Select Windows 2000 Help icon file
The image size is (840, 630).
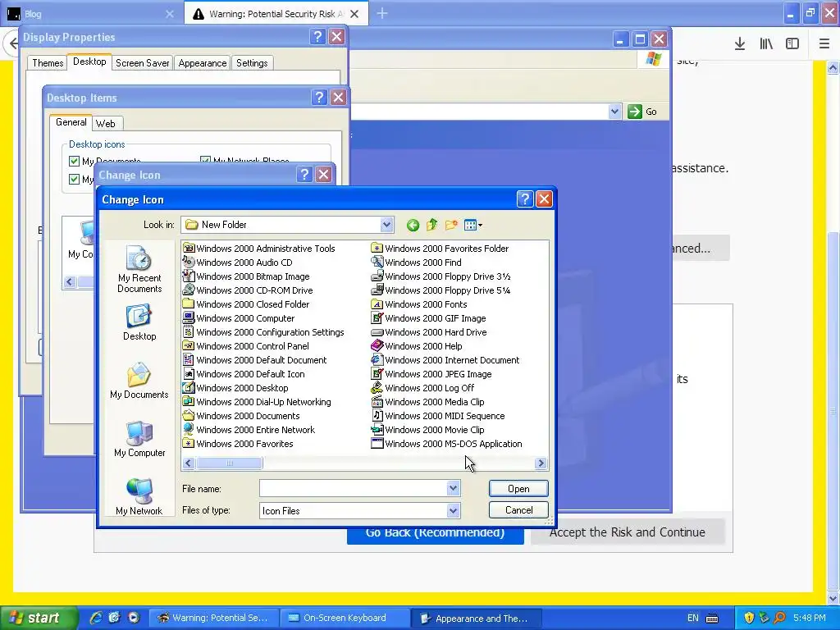(x=418, y=345)
